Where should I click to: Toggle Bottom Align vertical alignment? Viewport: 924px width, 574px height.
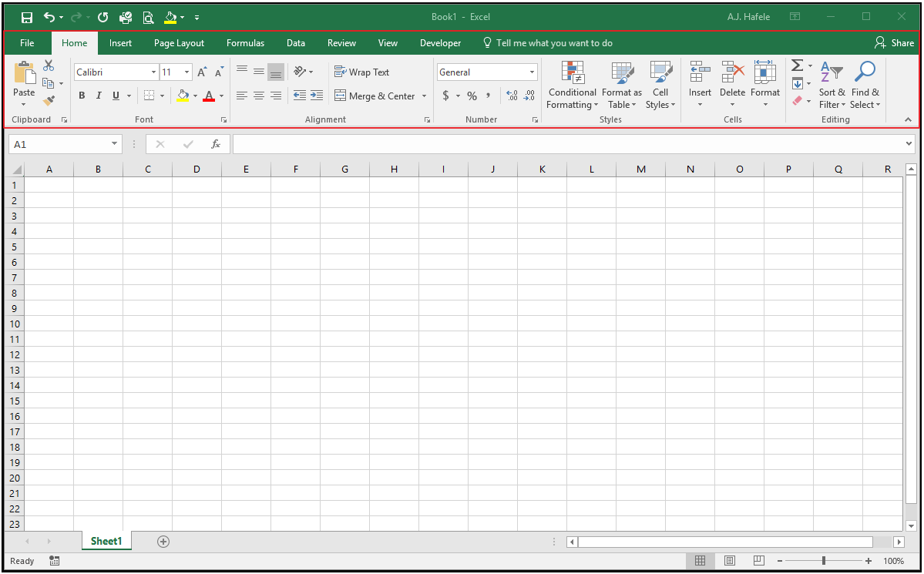(276, 72)
